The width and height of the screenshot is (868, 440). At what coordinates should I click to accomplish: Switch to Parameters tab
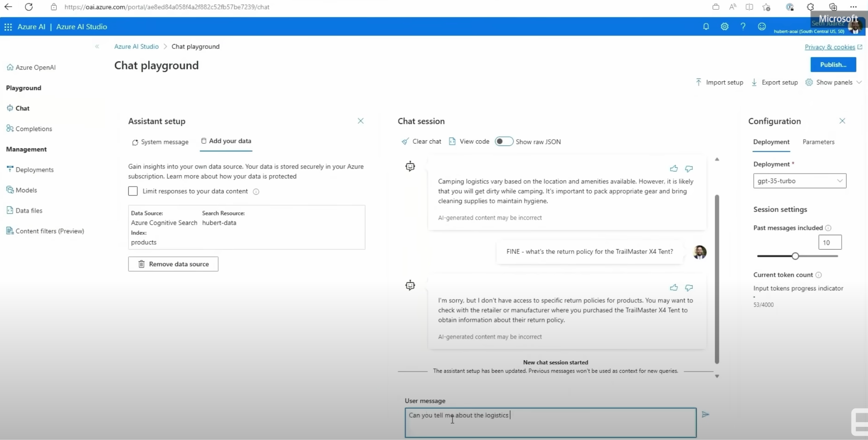coord(818,142)
